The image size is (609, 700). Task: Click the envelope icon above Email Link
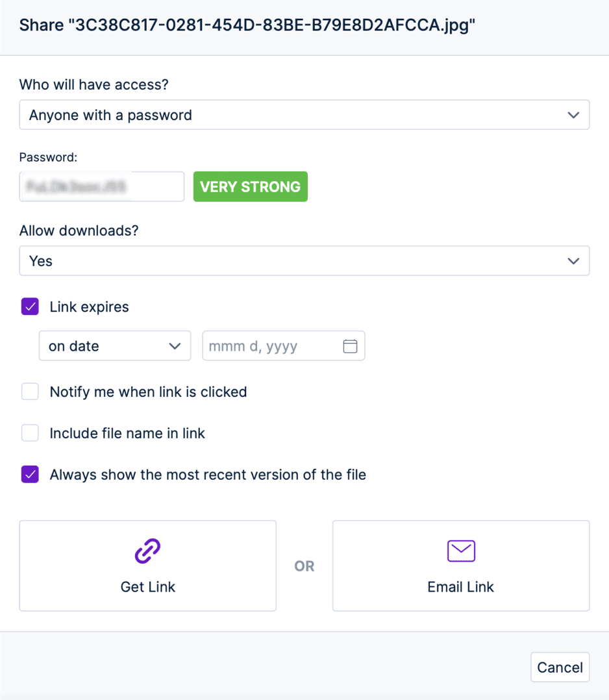(x=461, y=551)
